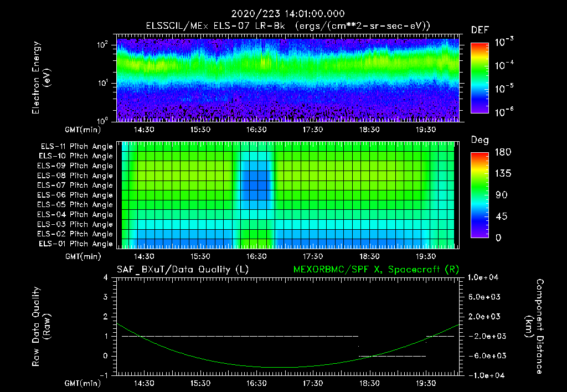Click the 90 value on Deg scale
Image resolution: width=567 pixels, height=392 pixels.
tap(502, 195)
